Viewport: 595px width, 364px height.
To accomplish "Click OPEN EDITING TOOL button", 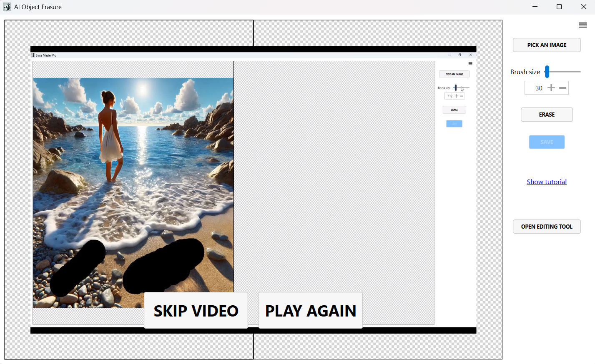I will [x=547, y=227].
